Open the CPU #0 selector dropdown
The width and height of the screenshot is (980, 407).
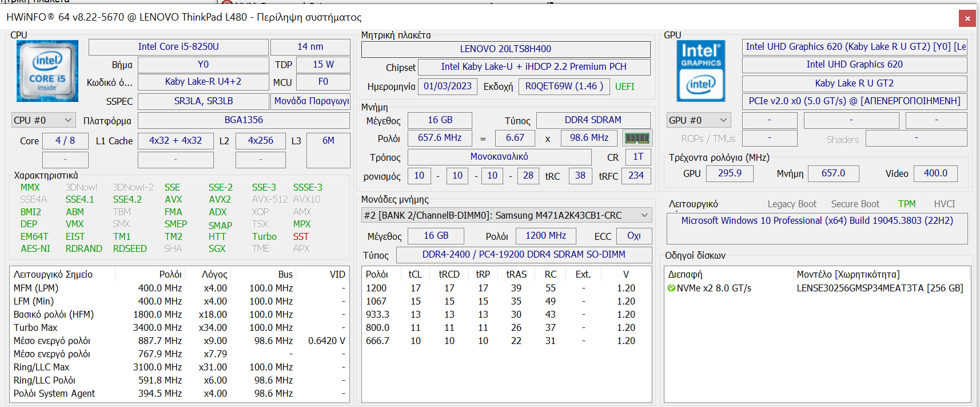[43, 120]
